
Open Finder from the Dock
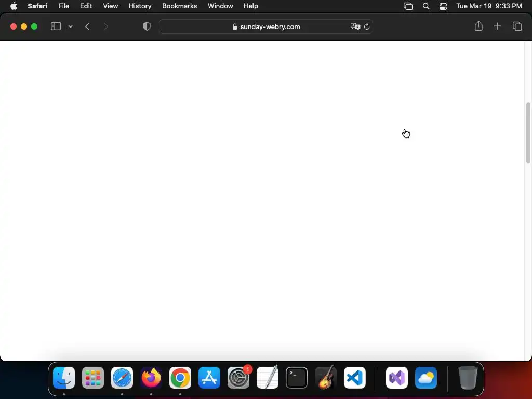[x=64, y=378]
